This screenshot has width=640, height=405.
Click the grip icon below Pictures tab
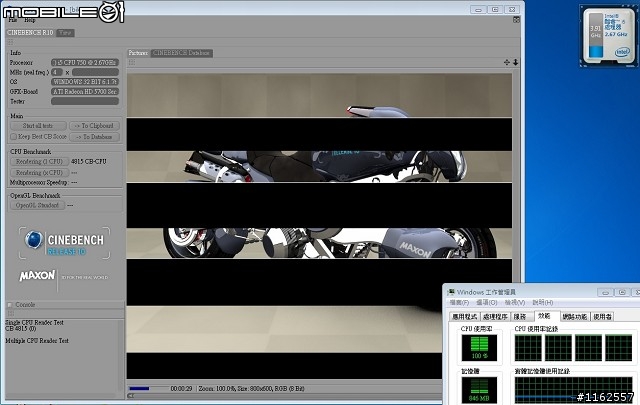[132, 62]
